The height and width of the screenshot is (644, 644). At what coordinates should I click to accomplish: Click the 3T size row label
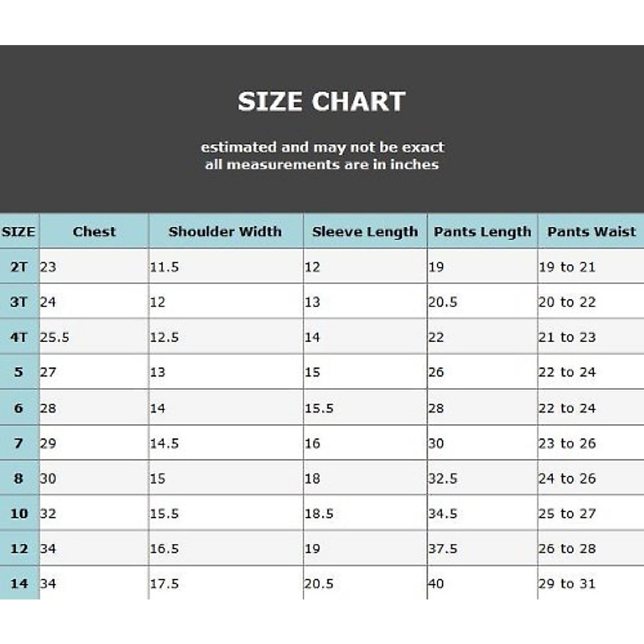tap(19, 302)
